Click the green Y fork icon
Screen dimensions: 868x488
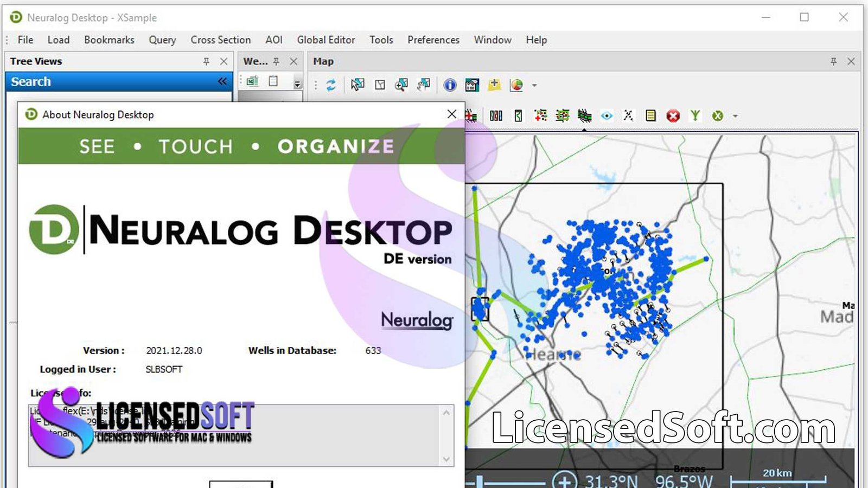point(695,115)
